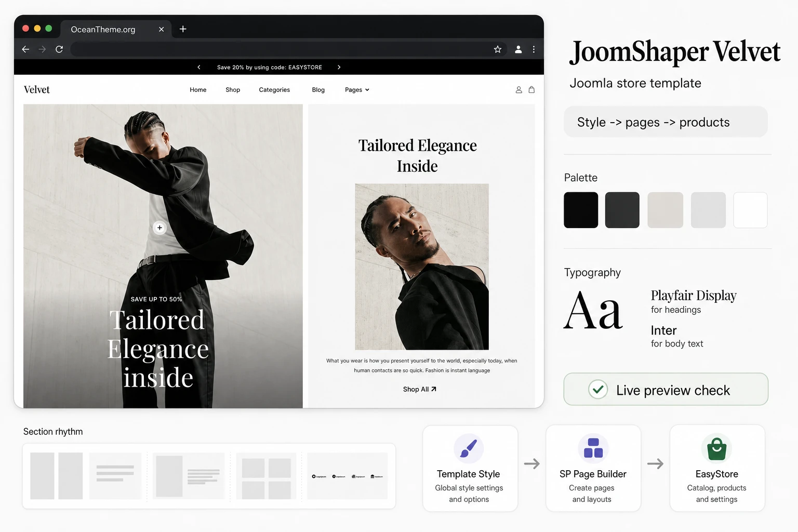Open the Template Style card
Screen dimensions: 798x532
(x=470, y=468)
